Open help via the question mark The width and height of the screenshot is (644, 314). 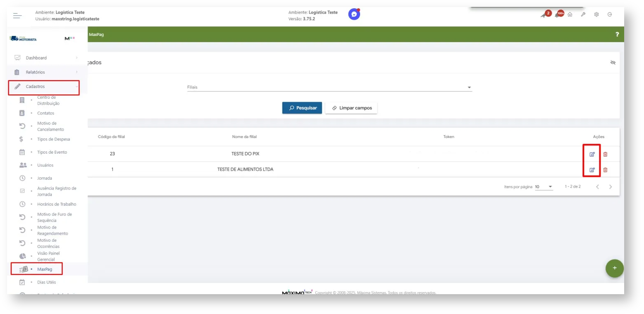pyautogui.click(x=617, y=35)
